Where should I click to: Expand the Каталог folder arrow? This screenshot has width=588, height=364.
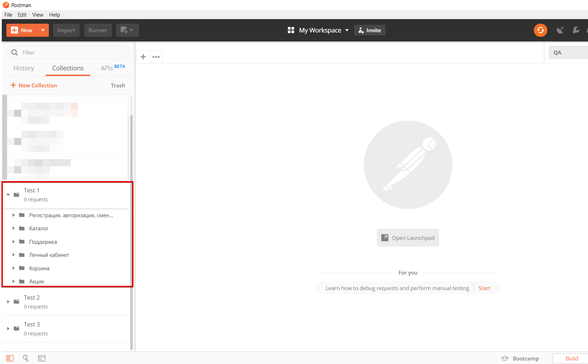[13, 228]
